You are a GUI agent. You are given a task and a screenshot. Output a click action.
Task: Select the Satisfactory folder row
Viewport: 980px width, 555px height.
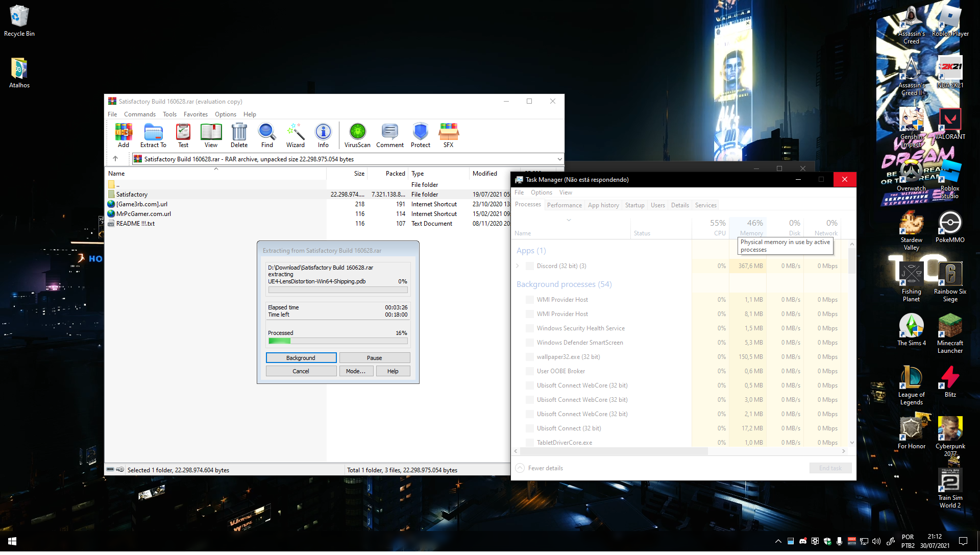308,195
